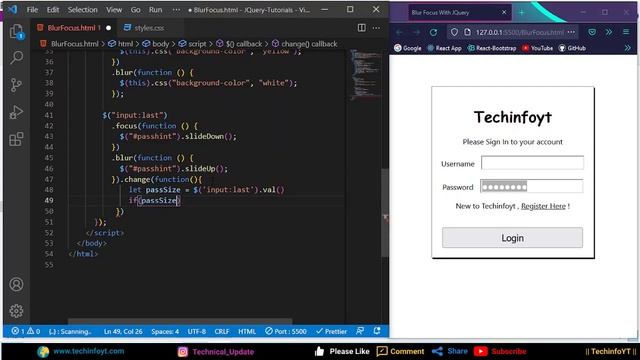Open the browser hamburger menu
The width and height of the screenshot is (640, 360).
[x=626, y=32]
